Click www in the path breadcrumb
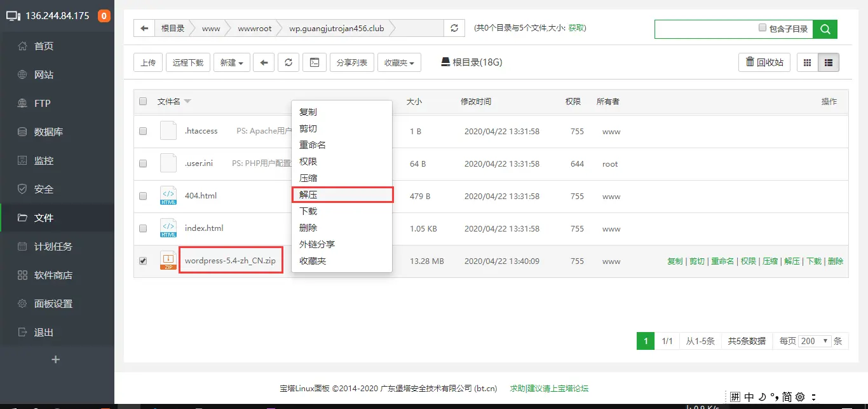 [211, 28]
